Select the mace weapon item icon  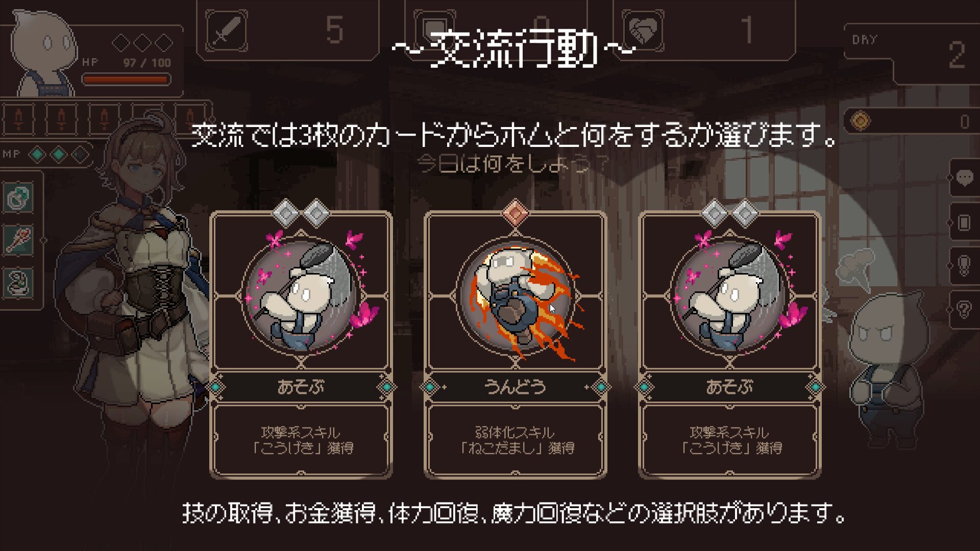point(19,239)
